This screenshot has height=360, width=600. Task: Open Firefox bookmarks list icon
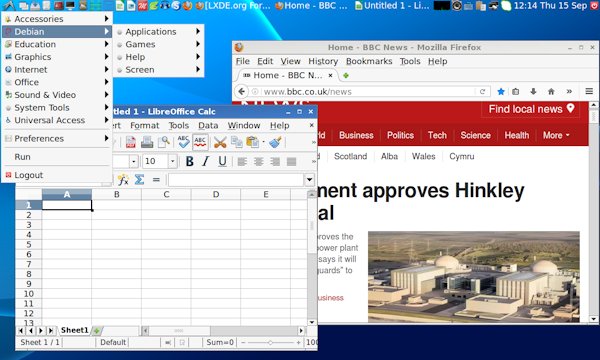(x=516, y=91)
